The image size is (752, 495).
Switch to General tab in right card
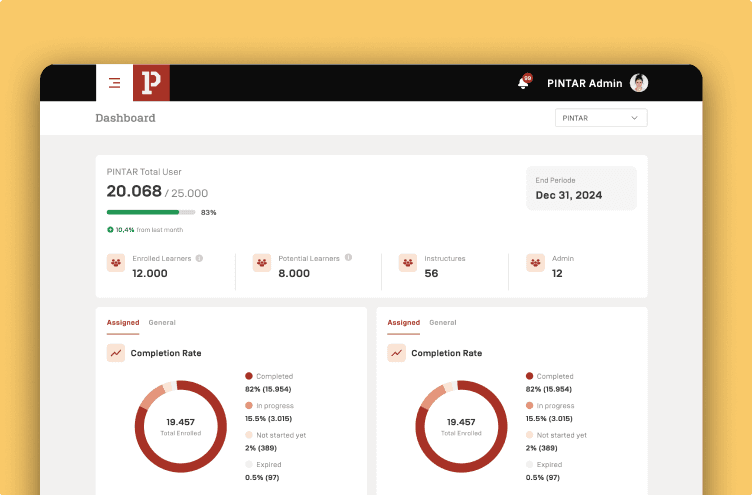tap(443, 323)
